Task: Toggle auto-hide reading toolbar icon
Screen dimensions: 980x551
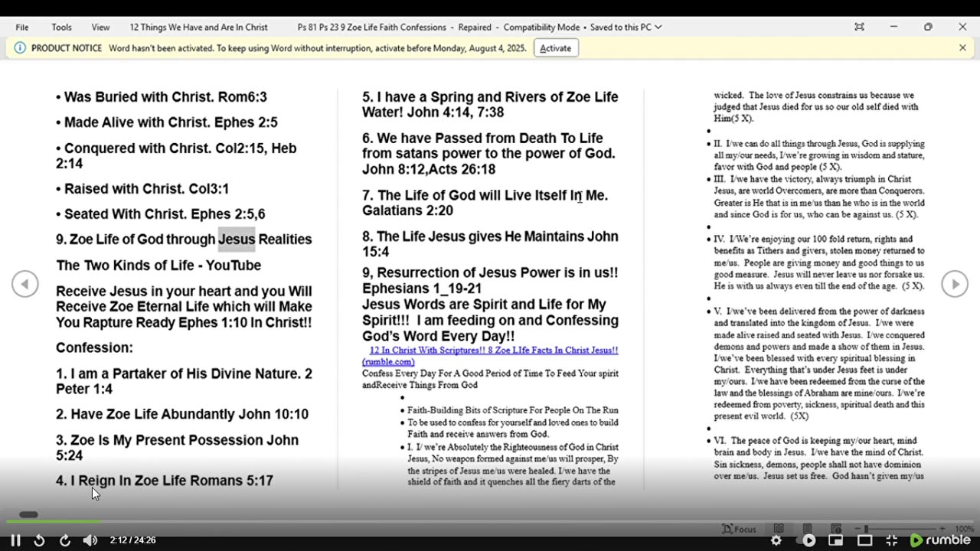Action: (x=859, y=27)
